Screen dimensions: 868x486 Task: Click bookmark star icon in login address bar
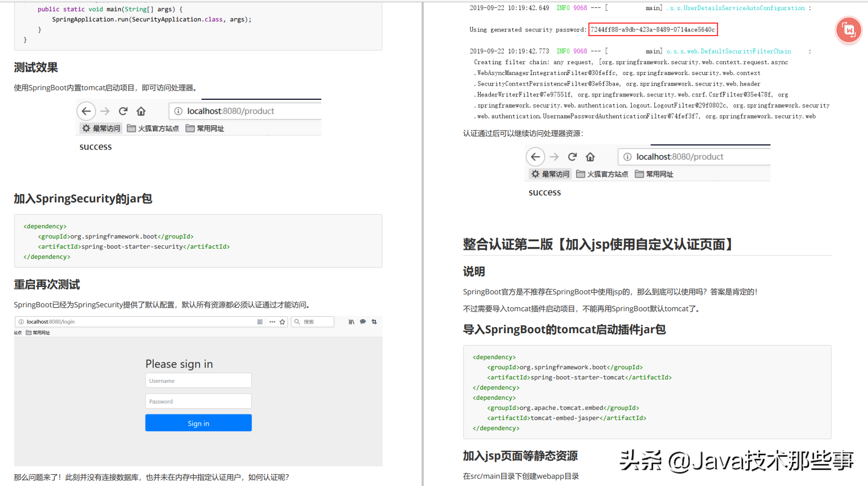pos(282,322)
